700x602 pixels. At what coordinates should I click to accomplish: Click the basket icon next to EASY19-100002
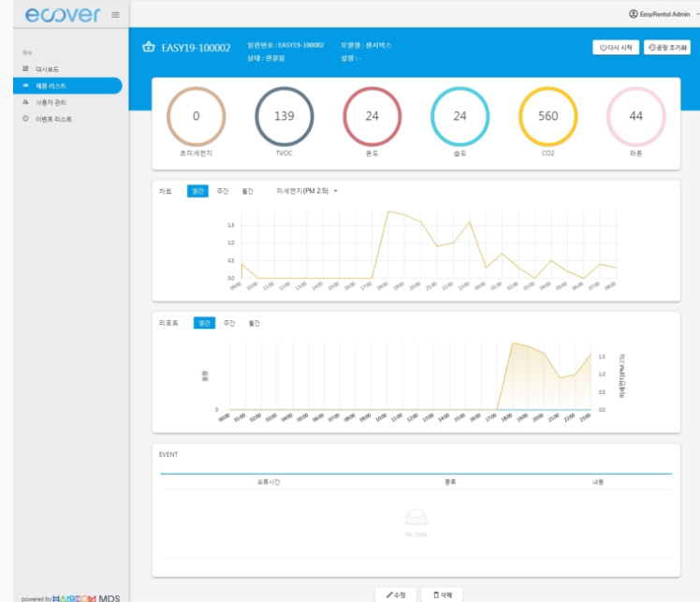click(148, 49)
